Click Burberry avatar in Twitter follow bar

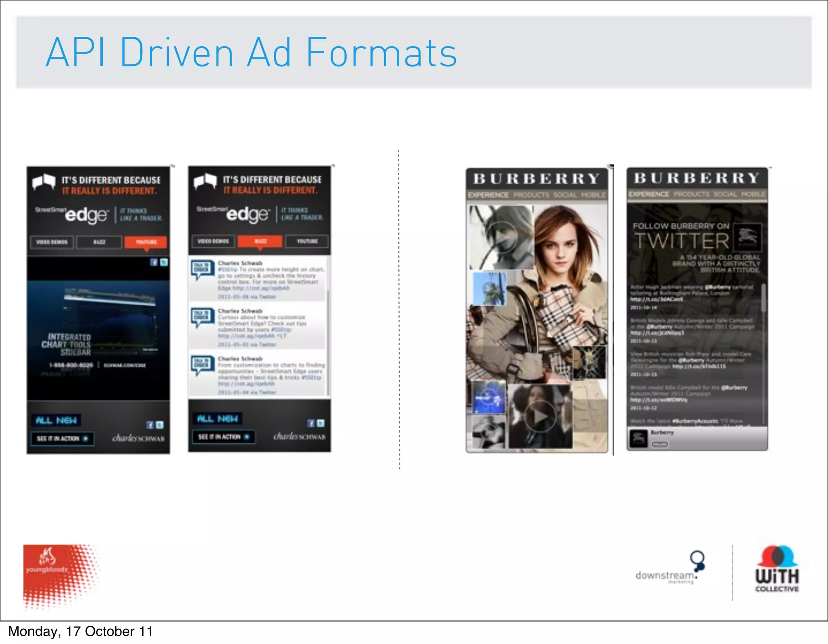pyautogui.click(x=639, y=438)
